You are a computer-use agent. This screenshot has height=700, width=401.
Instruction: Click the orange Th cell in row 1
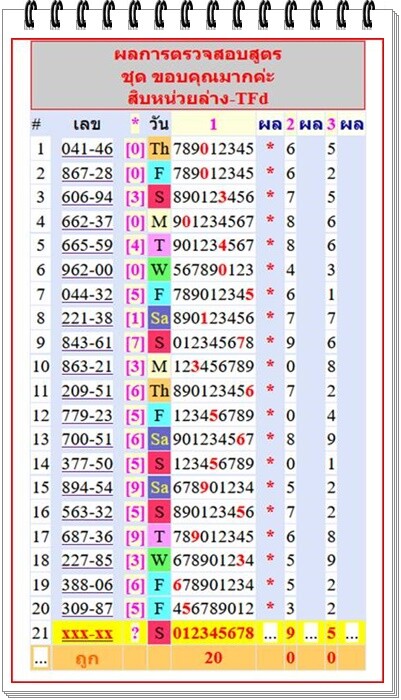159,149
